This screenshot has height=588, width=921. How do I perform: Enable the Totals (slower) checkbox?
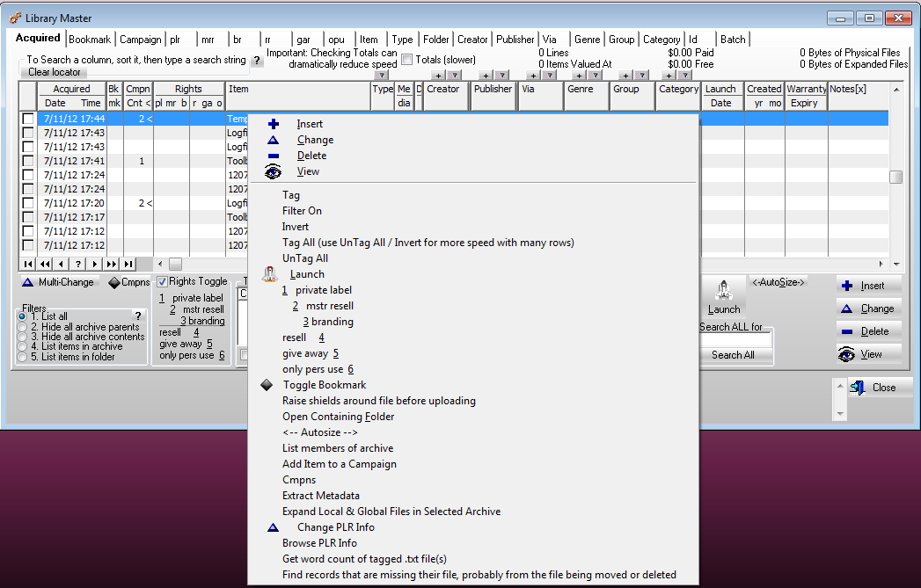(407, 59)
